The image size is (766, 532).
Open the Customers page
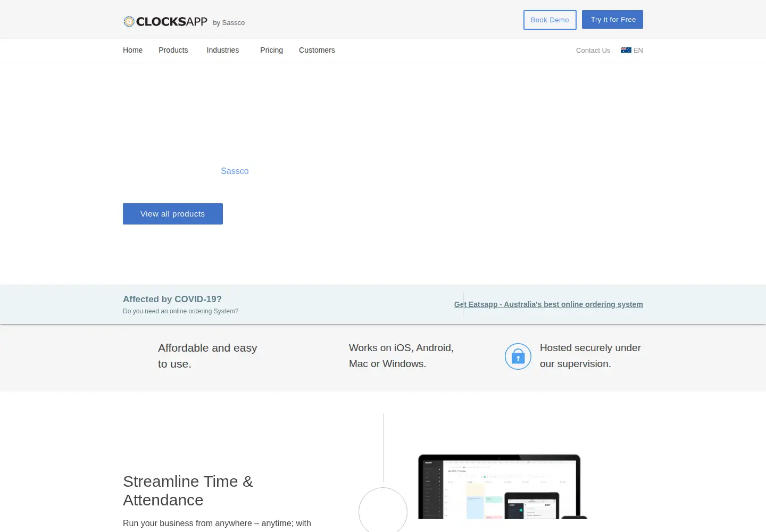coord(317,50)
